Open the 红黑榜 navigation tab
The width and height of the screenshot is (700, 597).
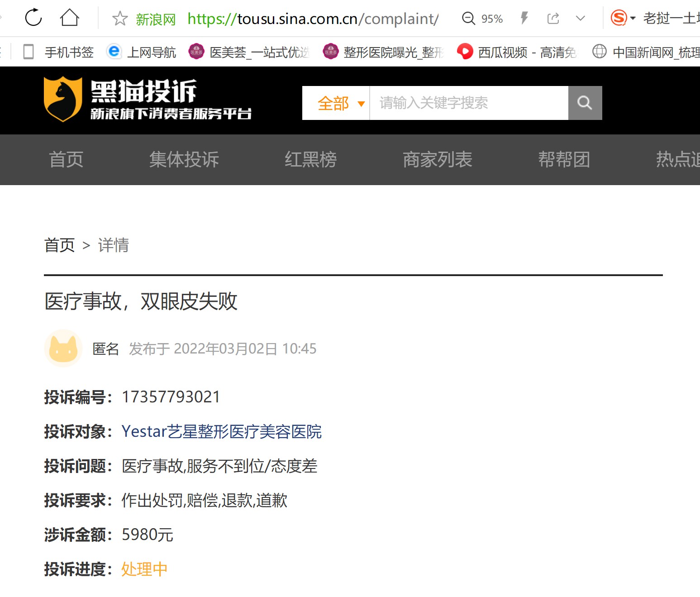[311, 159]
